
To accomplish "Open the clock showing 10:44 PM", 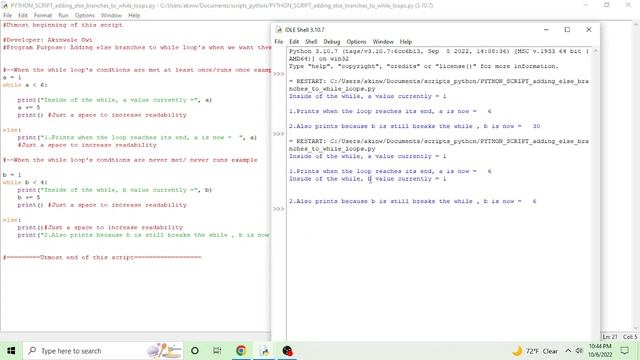I will (x=600, y=351).
